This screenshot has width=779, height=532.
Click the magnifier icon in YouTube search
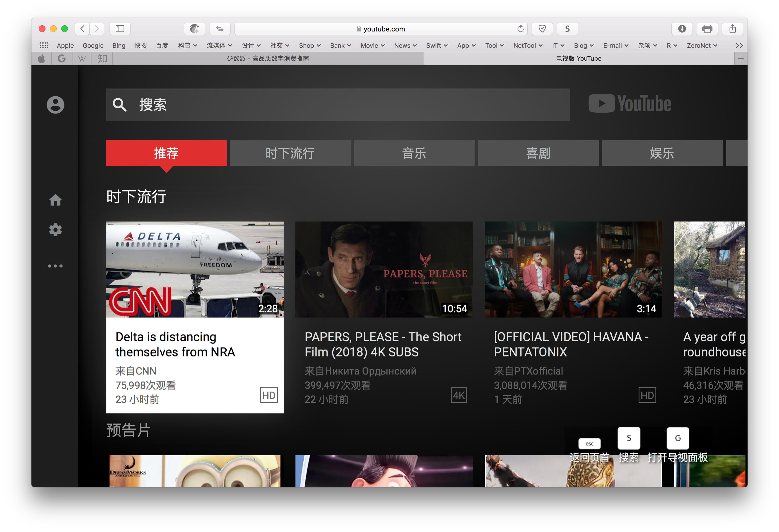(x=119, y=104)
